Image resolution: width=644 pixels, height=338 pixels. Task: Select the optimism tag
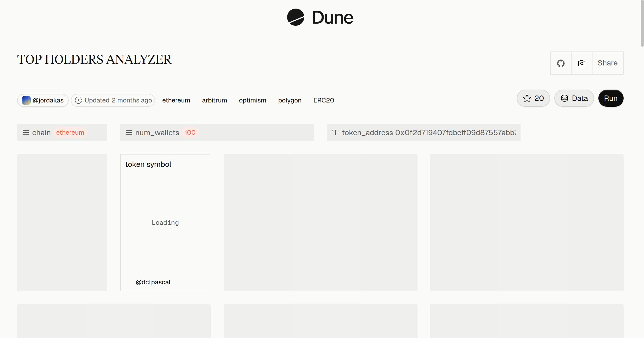(253, 100)
